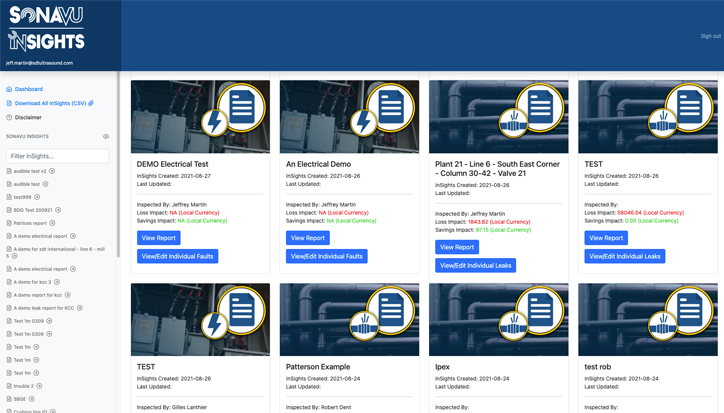The image size is (724, 413).
Task: Open View/Edit Individual Faults for DEMO Electrical Test
Action: (177, 256)
